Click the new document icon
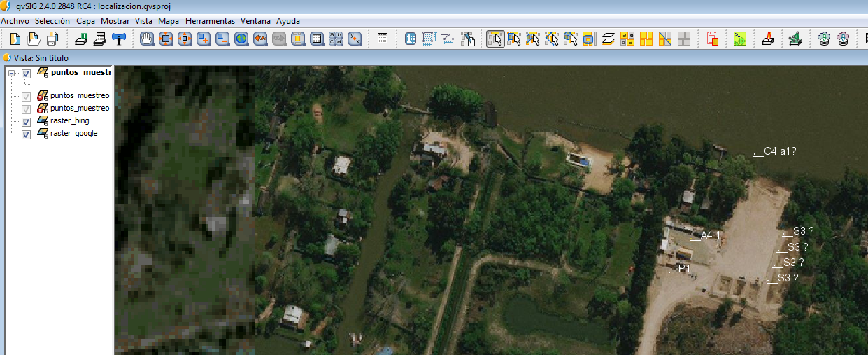Image resolution: width=868 pixels, height=355 pixels. click(15, 39)
